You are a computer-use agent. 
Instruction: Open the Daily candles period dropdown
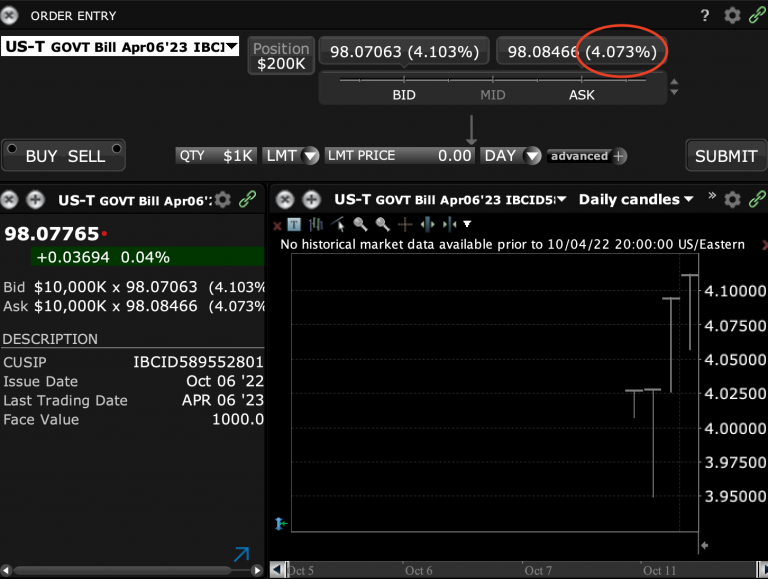click(x=636, y=199)
